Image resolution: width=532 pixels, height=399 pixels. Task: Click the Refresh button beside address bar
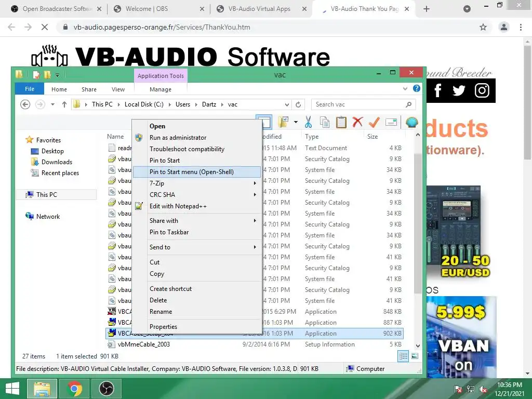tap(298, 104)
